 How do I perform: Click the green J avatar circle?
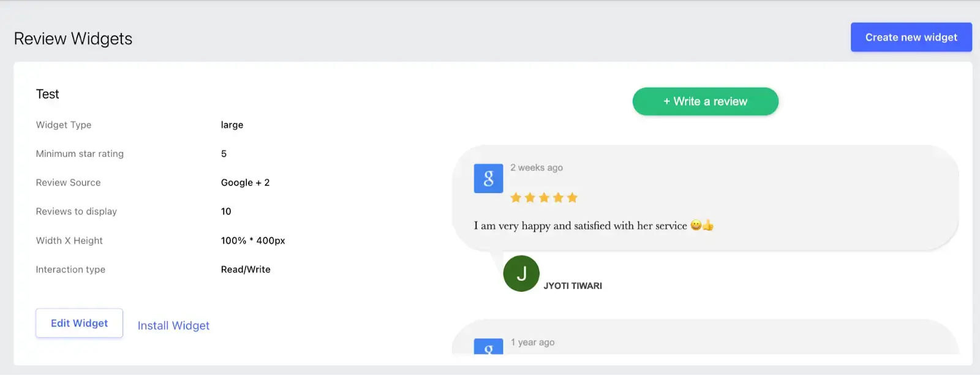point(521,273)
